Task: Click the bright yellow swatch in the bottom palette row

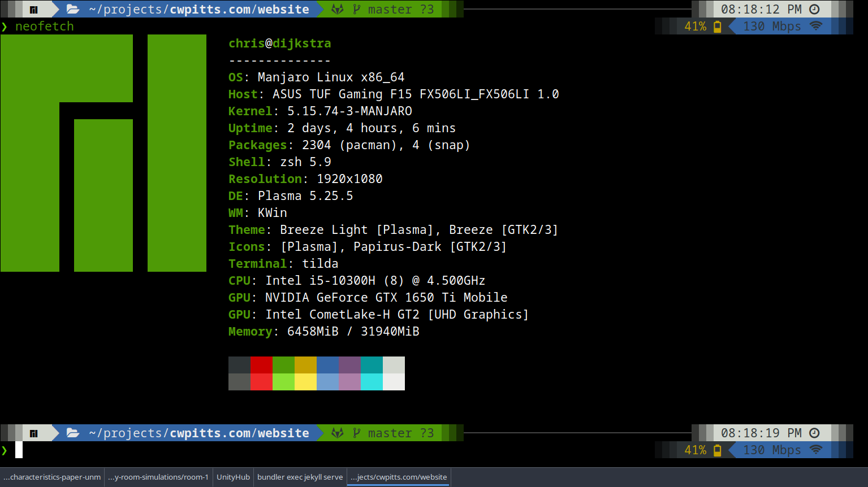Action: 305,382
